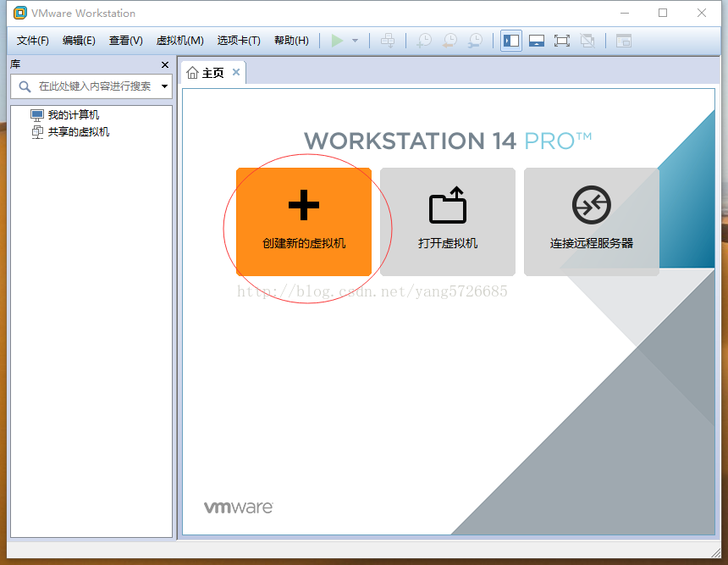728x565 pixels.
Task: Maximize the VMware Workstation window
Action: (x=663, y=13)
